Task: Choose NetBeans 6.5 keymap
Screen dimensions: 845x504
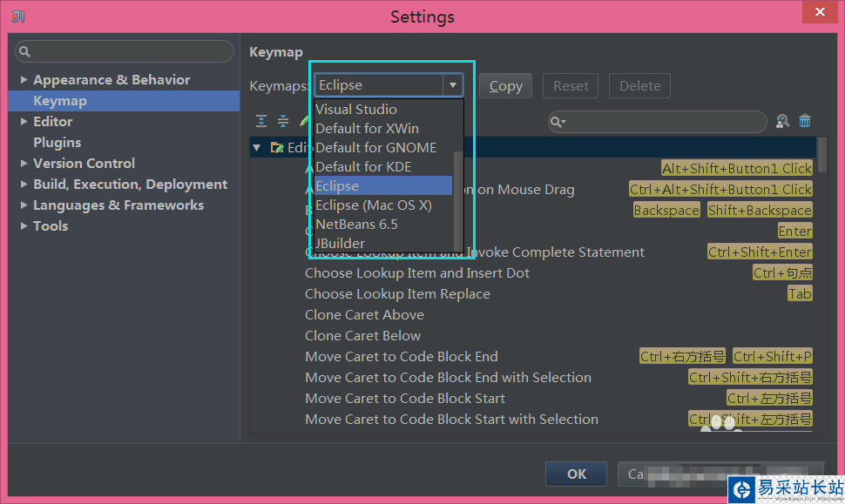Action: tap(383, 224)
